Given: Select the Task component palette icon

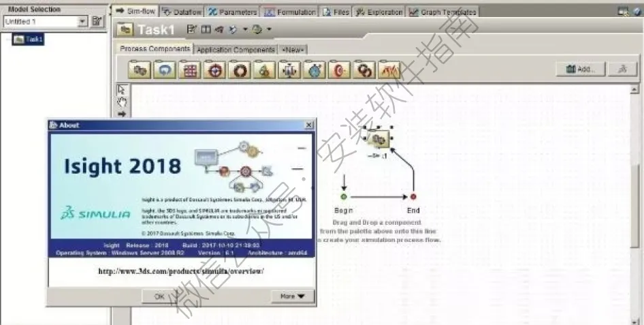Looking at the screenshot, I should tap(140, 70).
